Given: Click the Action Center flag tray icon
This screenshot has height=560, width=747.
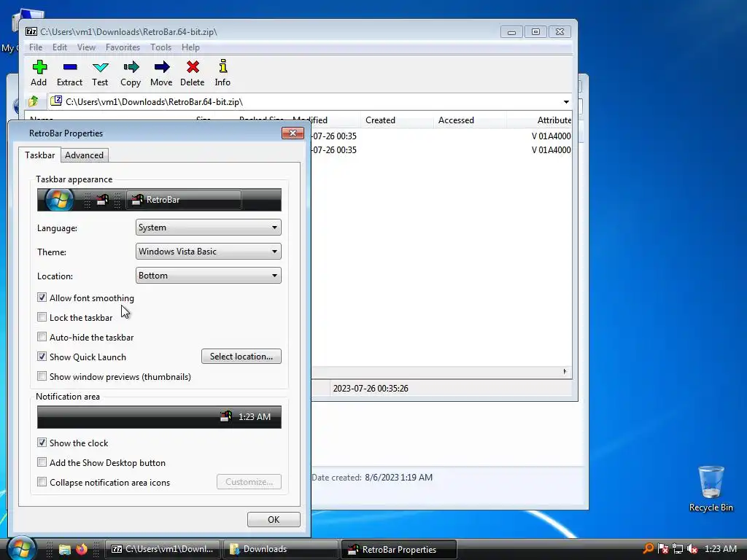Looking at the screenshot, I should coord(662,549).
